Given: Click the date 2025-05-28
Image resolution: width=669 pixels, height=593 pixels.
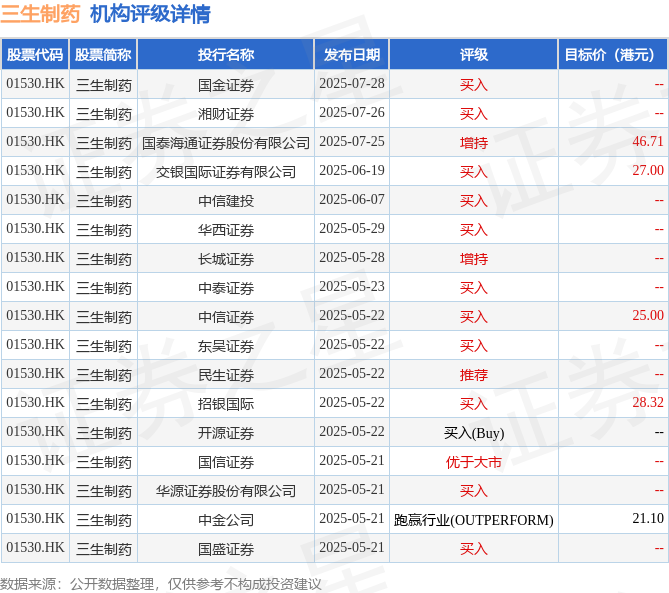Looking at the screenshot, I should tap(352, 258).
